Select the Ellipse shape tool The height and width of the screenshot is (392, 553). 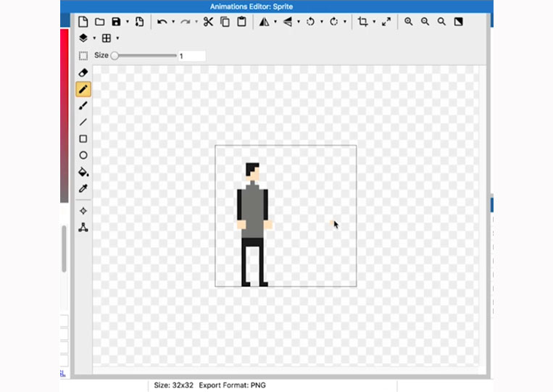[83, 155]
